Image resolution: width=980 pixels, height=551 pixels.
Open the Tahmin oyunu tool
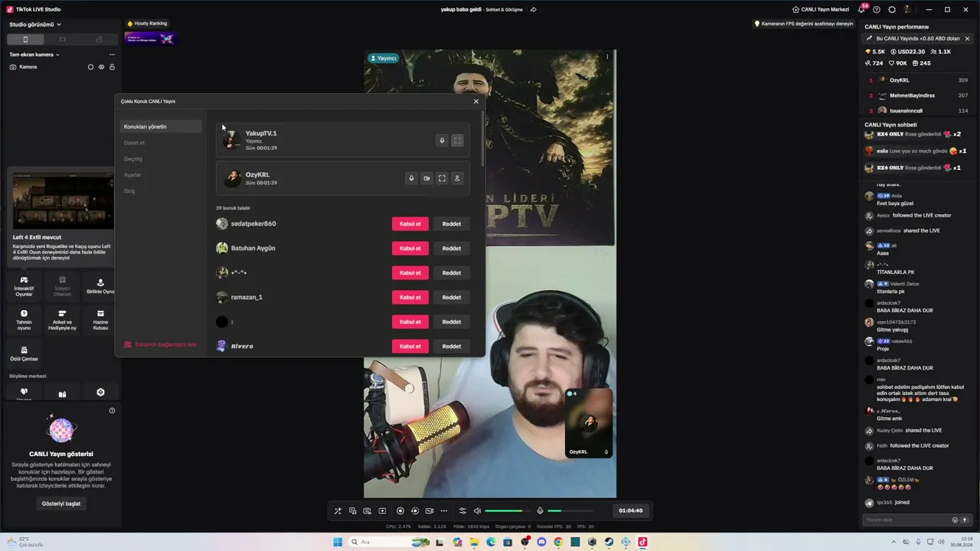(x=24, y=320)
